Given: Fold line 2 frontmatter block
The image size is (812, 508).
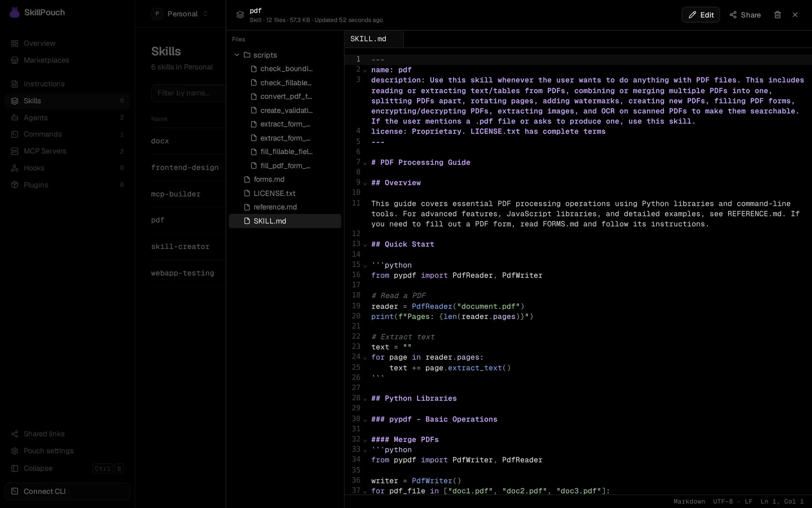Looking at the screenshot, I should pyautogui.click(x=365, y=70).
